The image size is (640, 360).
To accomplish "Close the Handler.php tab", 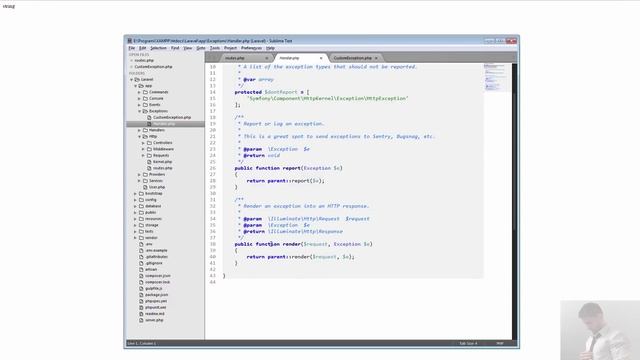I will (321, 58).
